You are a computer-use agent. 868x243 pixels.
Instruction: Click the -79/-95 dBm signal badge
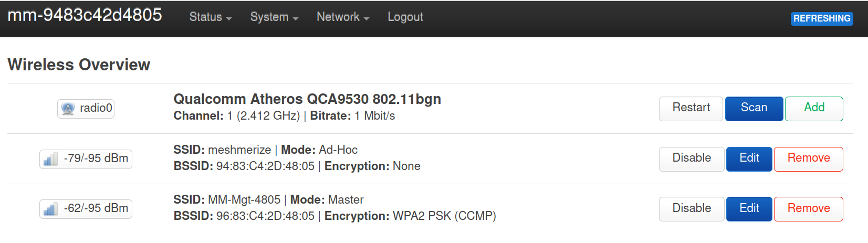pyautogui.click(x=86, y=159)
